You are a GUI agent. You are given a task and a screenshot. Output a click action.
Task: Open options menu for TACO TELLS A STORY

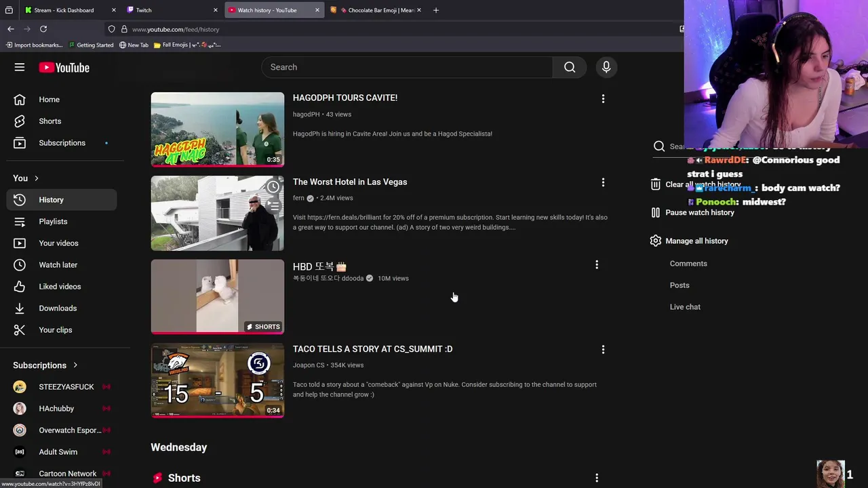click(x=603, y=350)
